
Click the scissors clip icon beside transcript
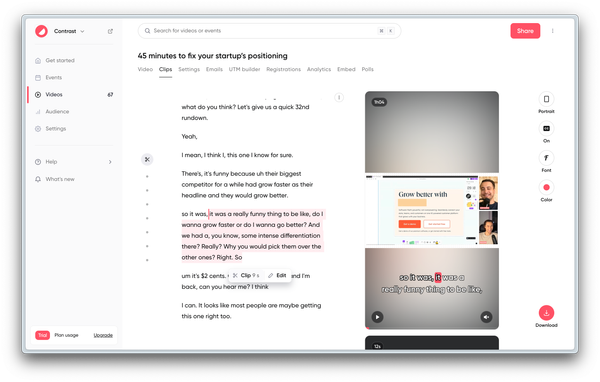point(147,159)
